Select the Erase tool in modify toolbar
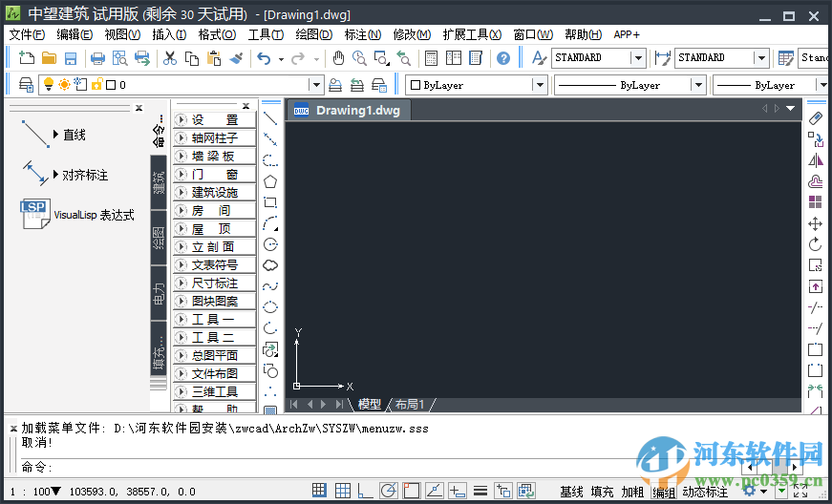The width and height of the screenshot is (832, 504). pos(815,118)
